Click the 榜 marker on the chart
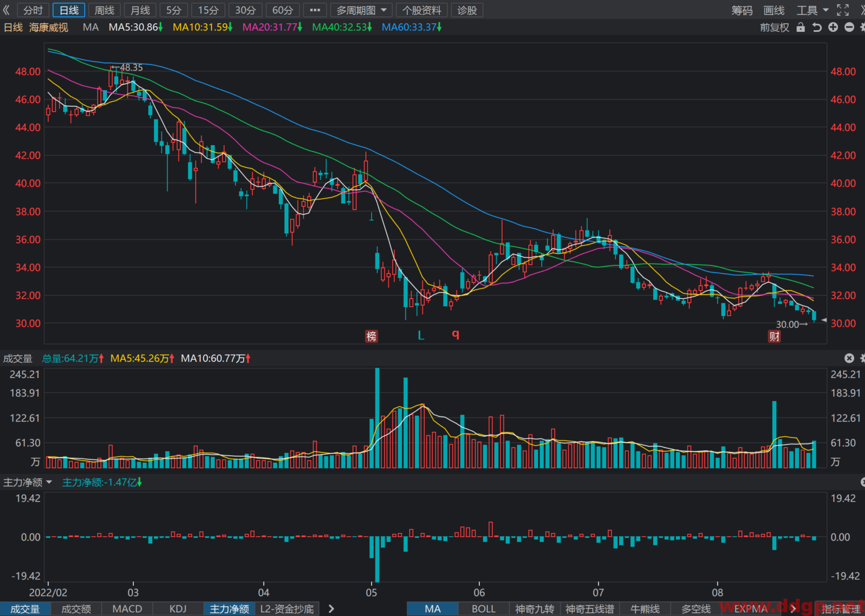The height and width of the screenshot is (616, 865). point(371,336)
